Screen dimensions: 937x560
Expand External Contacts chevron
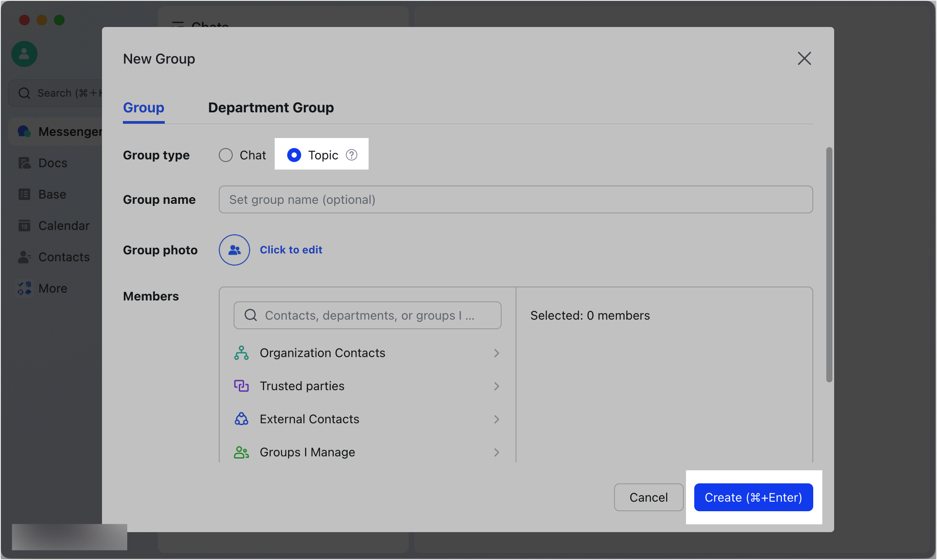tap(496, 419)
